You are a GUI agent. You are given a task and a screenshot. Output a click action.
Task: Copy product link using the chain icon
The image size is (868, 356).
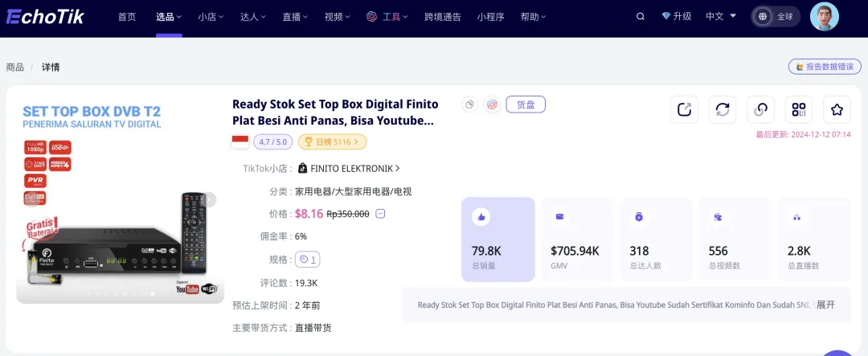(760, 110)
